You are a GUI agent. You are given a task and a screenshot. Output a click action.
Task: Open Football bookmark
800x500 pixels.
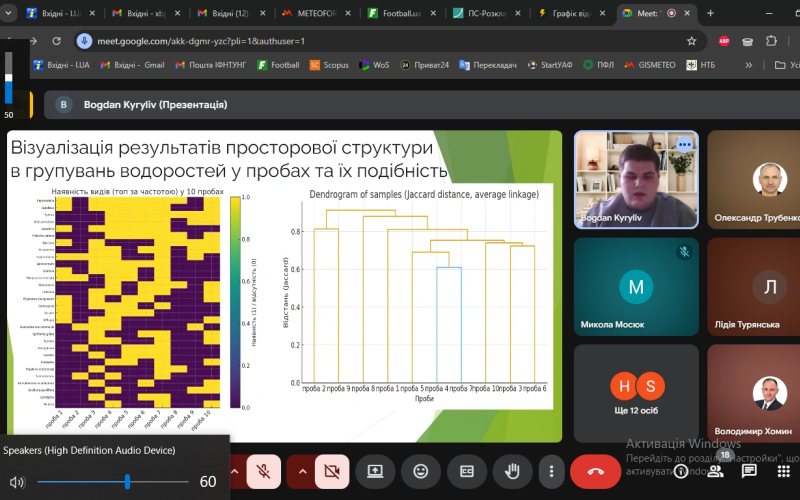pos(278,65)
